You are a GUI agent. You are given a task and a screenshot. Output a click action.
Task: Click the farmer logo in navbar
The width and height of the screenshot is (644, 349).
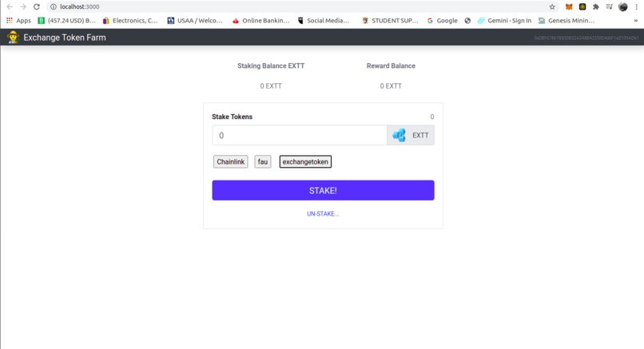[13, 38]
